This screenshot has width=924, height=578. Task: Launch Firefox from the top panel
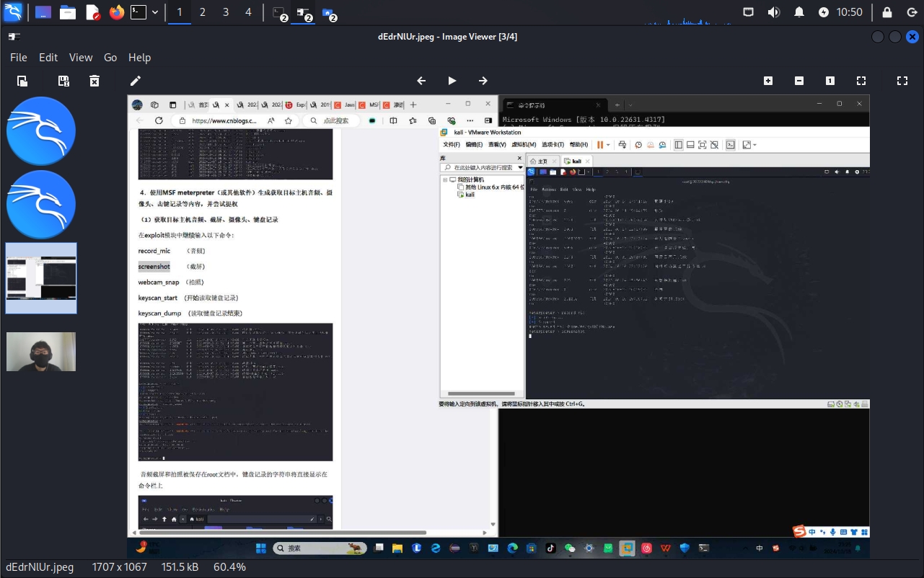(x=117, y=12)
